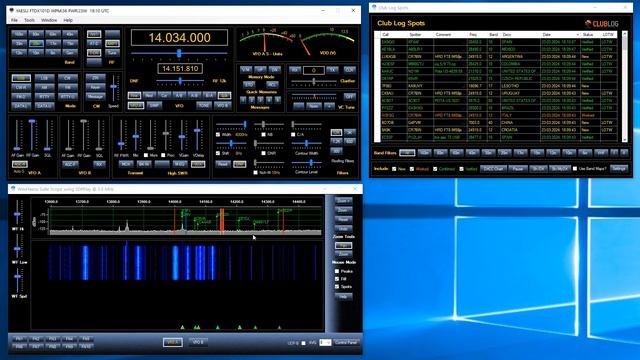Toggle the NB checkbox
Screen dimensions: 640x360
[x=264, y=134]
